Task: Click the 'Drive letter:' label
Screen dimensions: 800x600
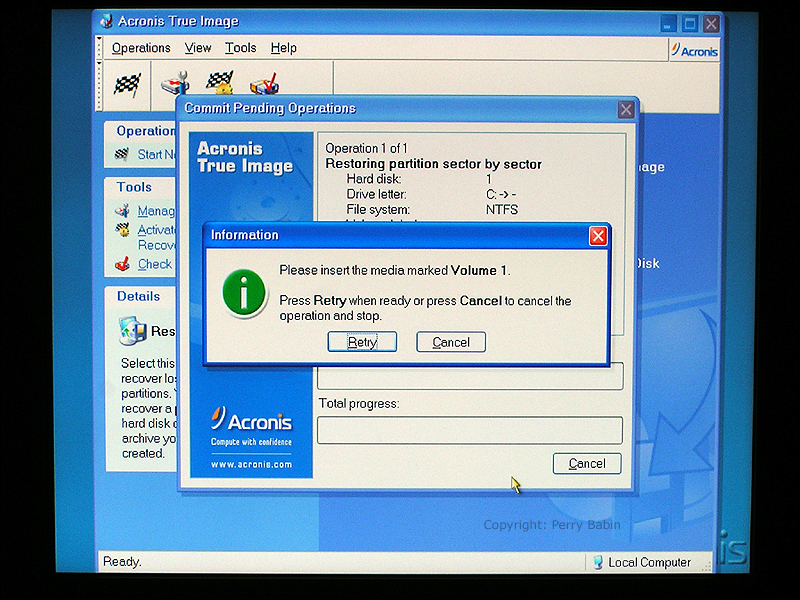Action: pos(377,194)
